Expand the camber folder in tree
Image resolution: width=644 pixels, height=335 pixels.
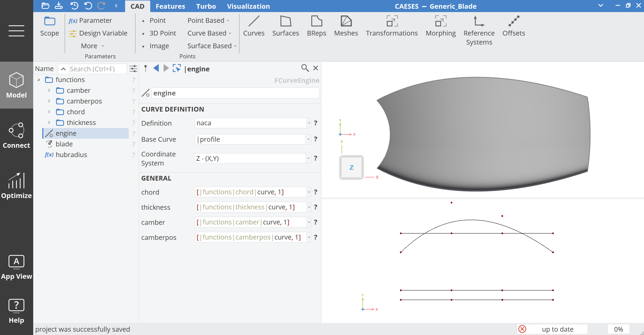click(x=49, y=90)
